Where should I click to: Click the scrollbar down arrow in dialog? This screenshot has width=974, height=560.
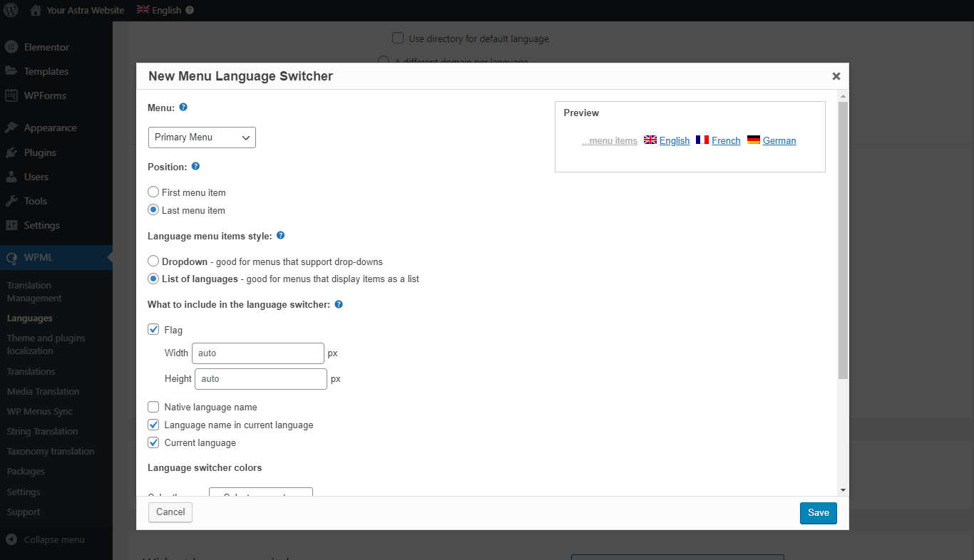click(843, 490)
